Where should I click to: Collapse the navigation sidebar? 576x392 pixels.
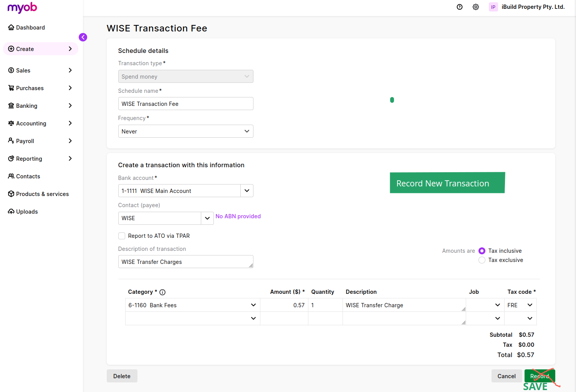pos(83,37)
